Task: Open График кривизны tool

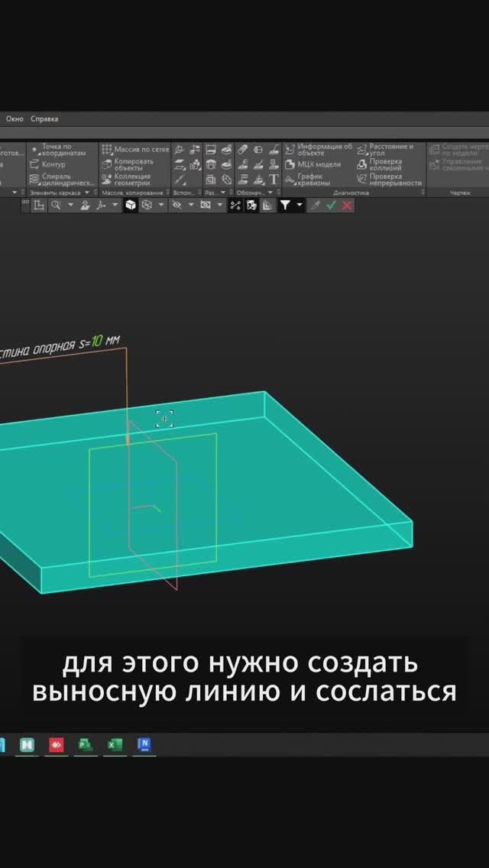Action: 309,180
